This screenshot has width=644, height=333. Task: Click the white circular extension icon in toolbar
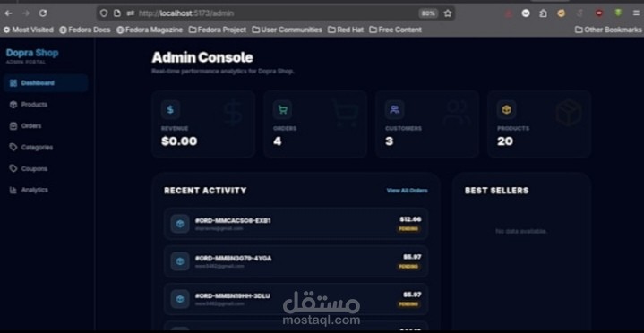tap(526, 13)
